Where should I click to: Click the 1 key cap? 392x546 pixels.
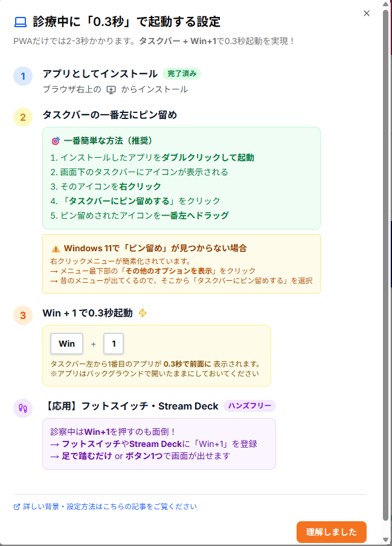coord(113,344)
